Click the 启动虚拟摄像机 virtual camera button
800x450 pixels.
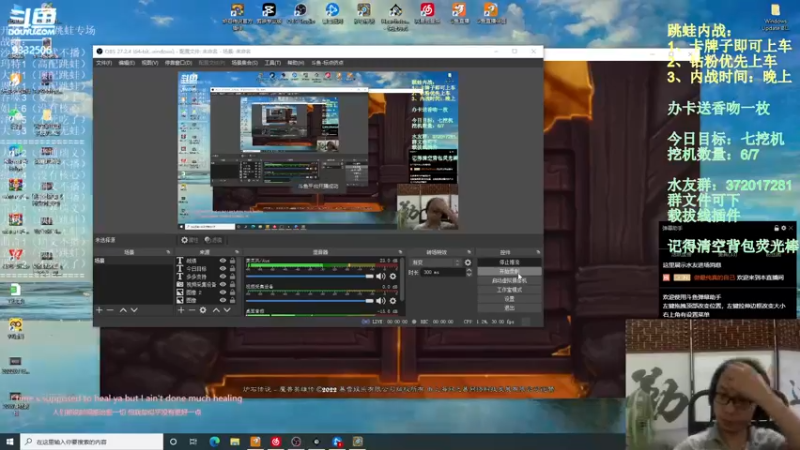click(509, 281)
